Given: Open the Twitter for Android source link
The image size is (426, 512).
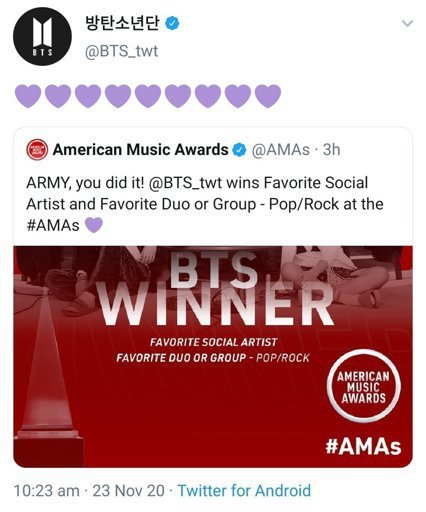Looking at the screenshot, I should coord(244,490).
